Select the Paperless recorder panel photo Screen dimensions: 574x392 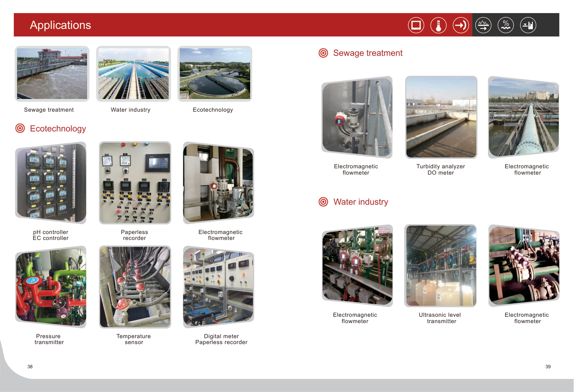pos(135,183)
